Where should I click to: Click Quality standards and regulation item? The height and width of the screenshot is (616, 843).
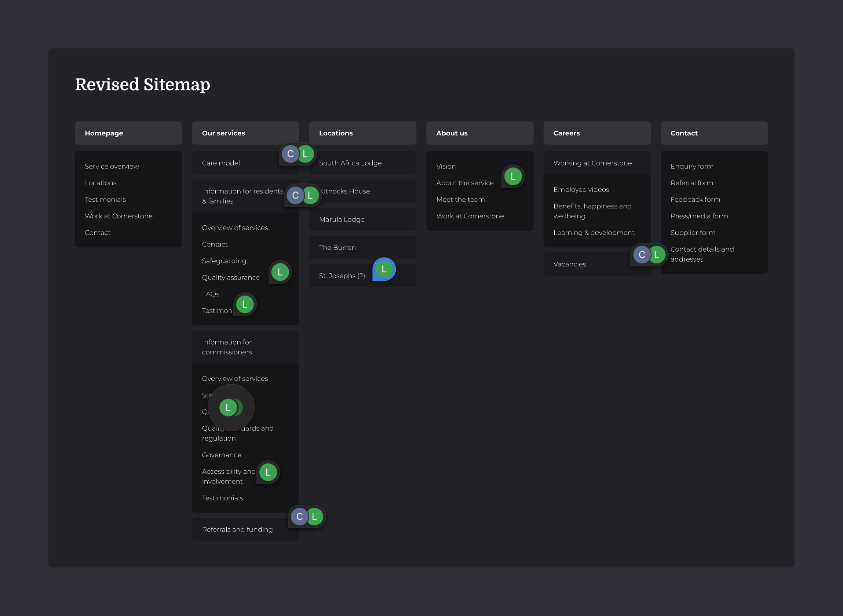pyautogui.click(x=238, y=433)
